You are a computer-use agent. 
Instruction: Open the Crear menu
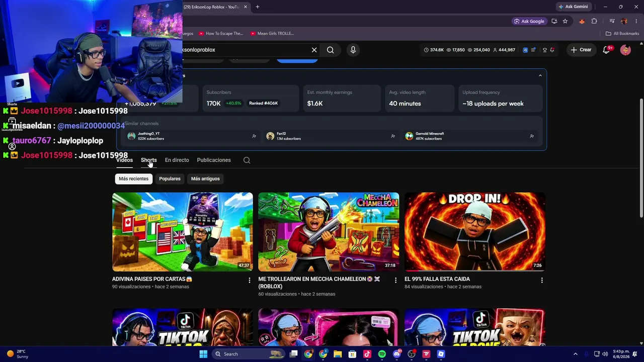(x=581, y=50)
